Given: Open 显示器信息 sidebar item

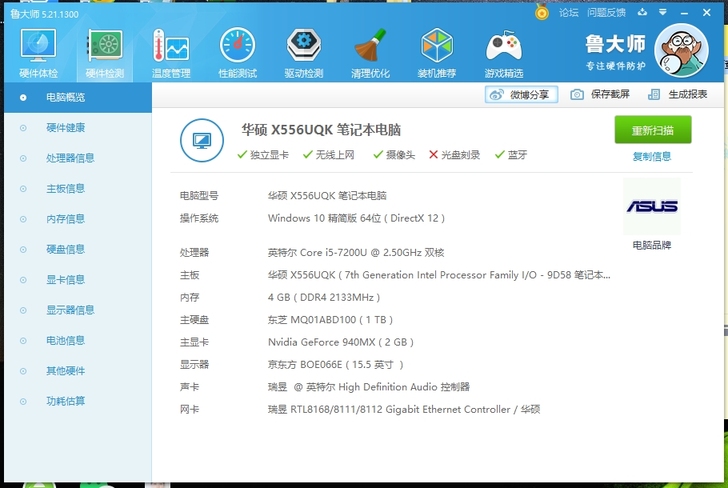Looking at the screenshot, I should click(78, 310).
